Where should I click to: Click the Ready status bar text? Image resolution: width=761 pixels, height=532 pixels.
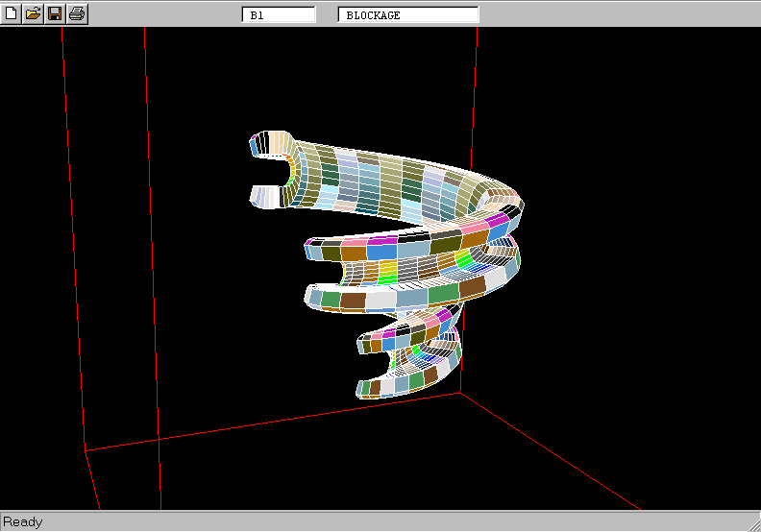[x=23, y=521]
